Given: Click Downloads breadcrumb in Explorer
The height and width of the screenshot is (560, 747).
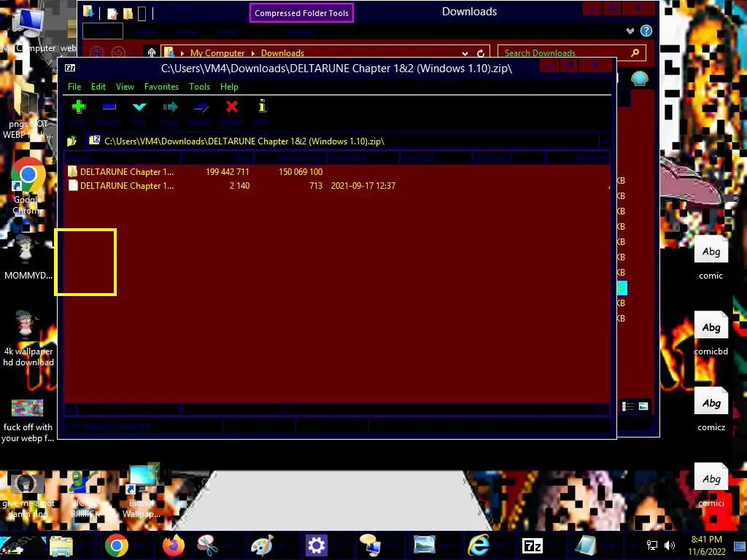Looking at the screenshot, I should click(282, 52).
